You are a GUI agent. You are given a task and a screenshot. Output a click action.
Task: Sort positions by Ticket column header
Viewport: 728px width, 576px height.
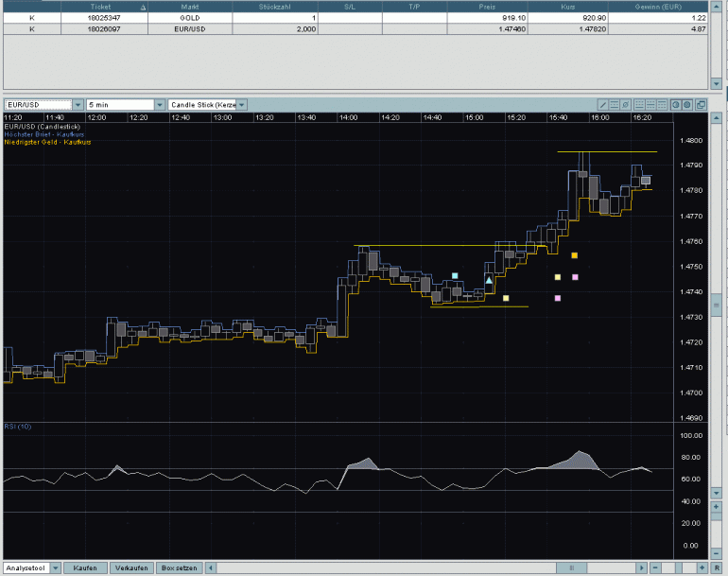point(98,6)
